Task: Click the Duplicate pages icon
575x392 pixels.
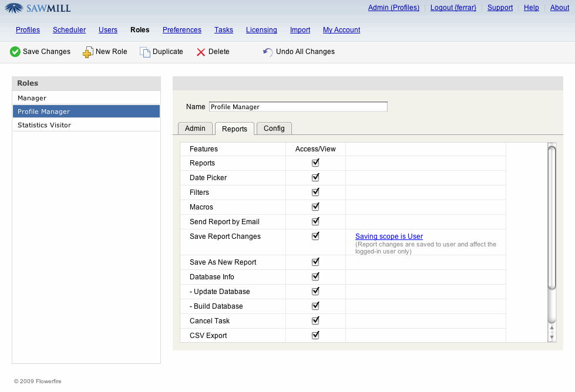Action: click(x=144, y=52)
